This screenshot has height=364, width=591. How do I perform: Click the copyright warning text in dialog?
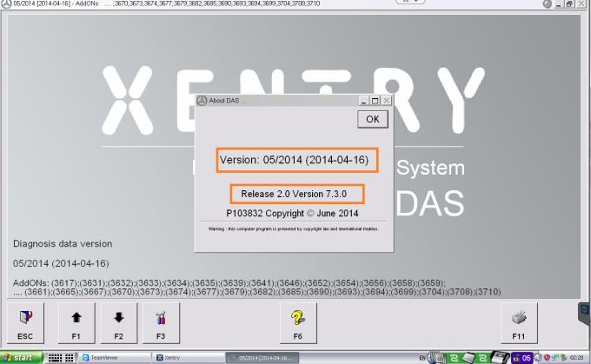(x=294, y=228)
